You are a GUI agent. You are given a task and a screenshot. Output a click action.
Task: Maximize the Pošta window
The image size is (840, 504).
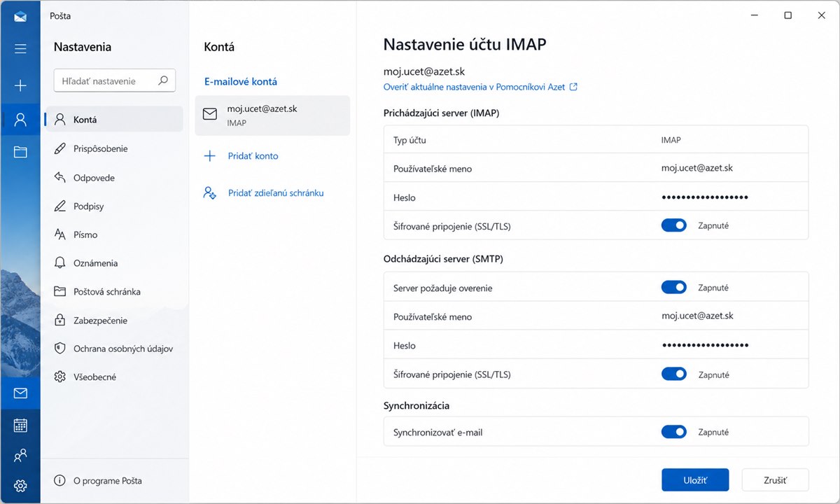[x=787, y=15]
